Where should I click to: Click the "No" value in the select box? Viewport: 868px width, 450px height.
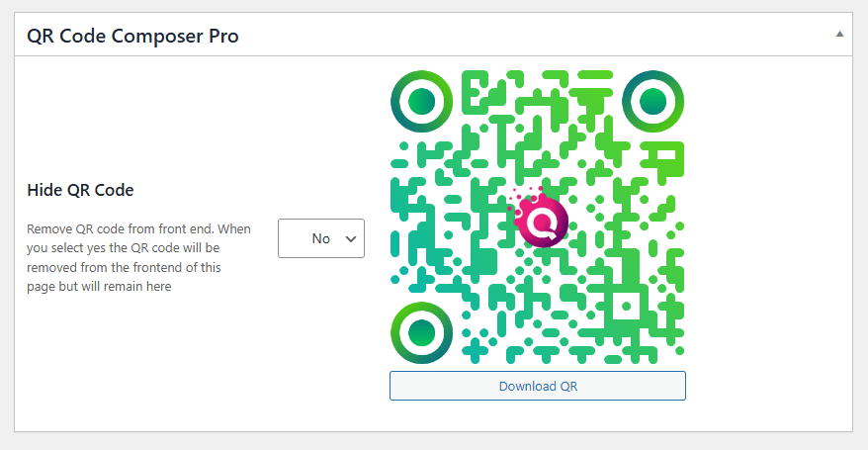320,238
